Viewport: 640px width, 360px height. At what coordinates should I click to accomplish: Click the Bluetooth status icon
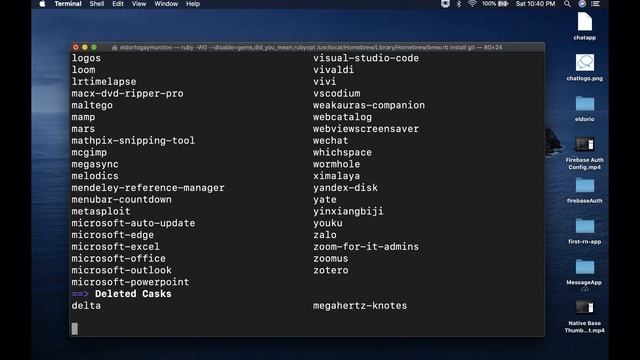coord(458,4)
